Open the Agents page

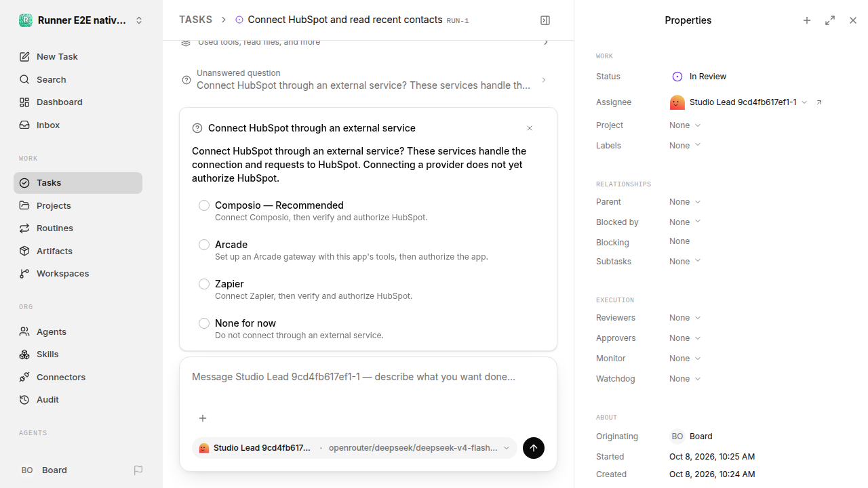tap(78, 331)
